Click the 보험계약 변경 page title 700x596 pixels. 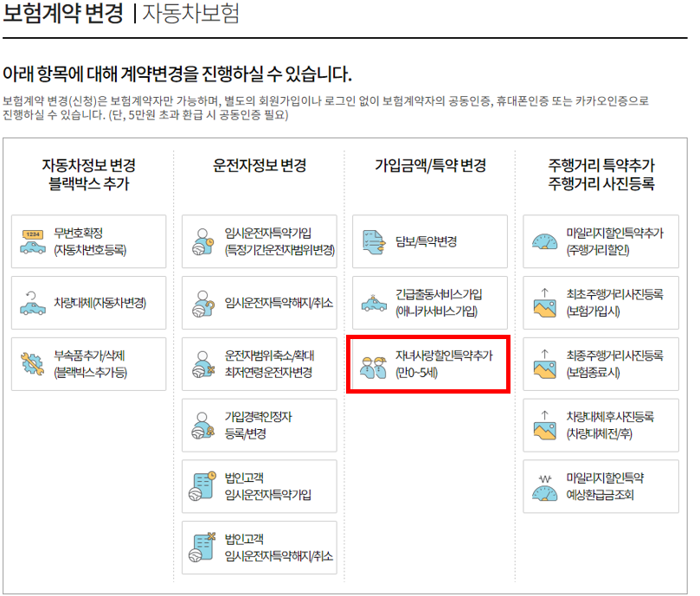tap(63, 12)
